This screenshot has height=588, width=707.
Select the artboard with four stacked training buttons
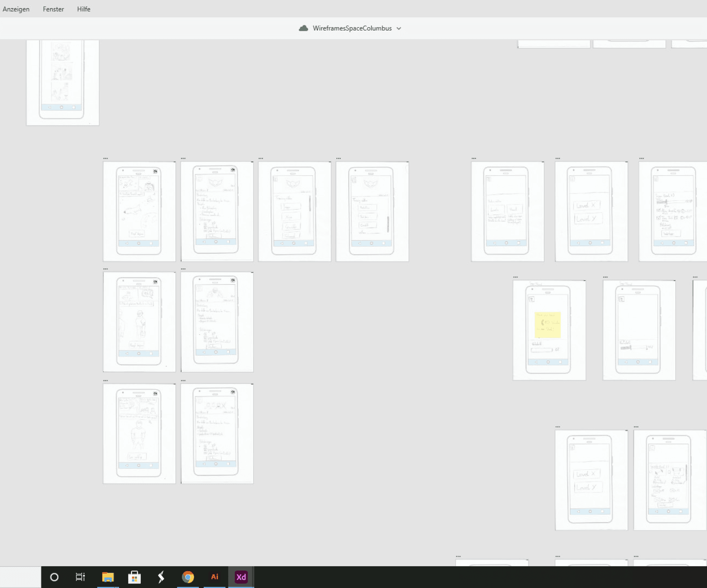coord(294,211)
